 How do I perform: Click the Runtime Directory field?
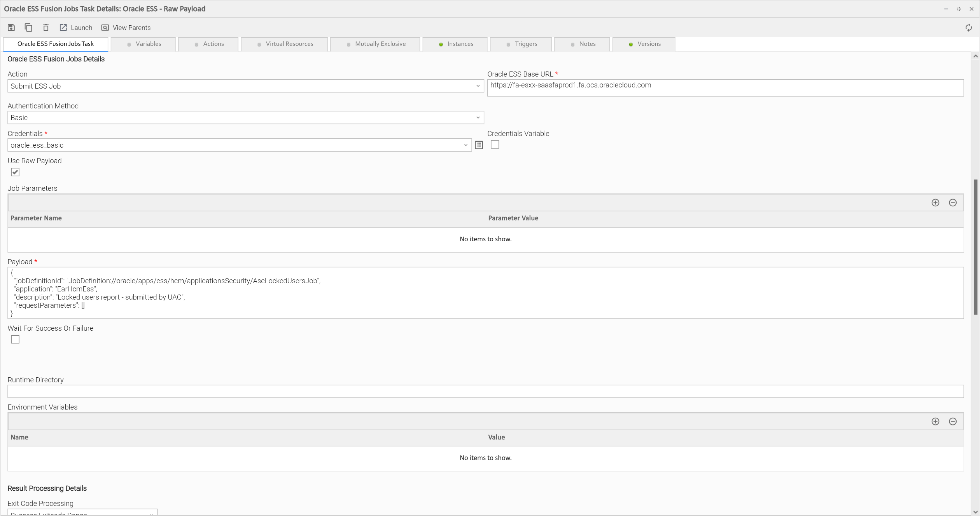click(486, 391)
